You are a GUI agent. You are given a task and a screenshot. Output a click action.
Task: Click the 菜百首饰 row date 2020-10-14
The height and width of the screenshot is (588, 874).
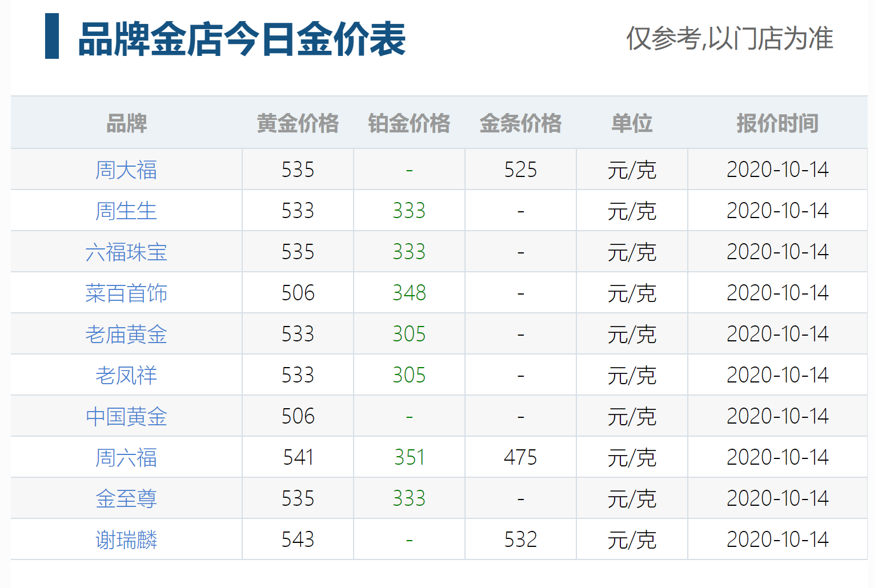pos(777,293)
